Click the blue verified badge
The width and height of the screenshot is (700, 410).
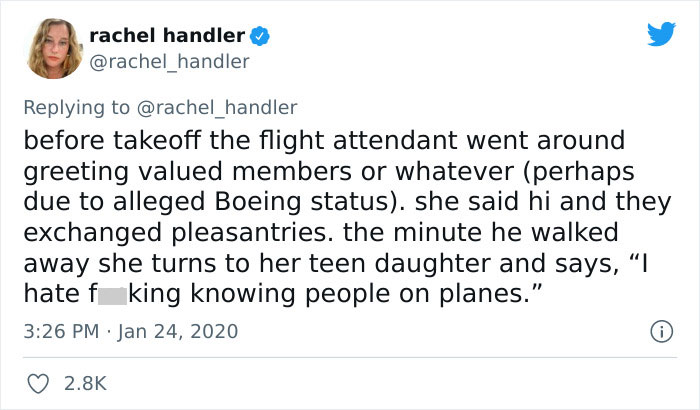[258, 36]
